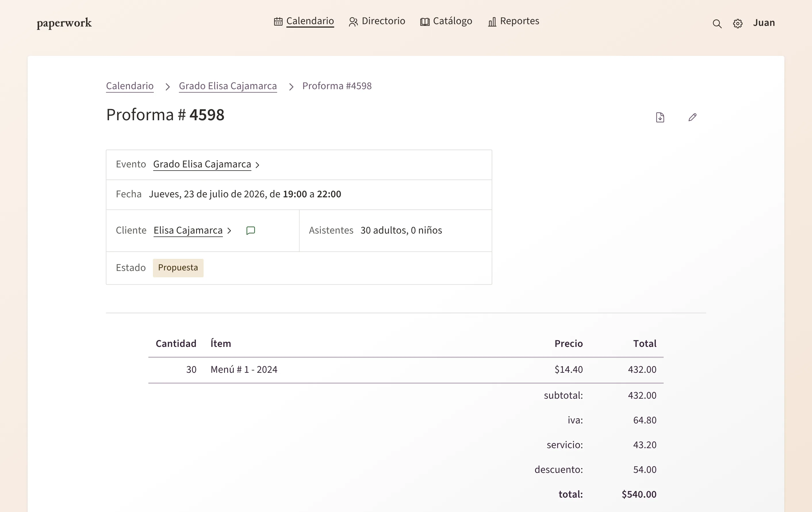Viewport: 812px width, 512px height.
Task: Click the calendar icon beside Calendario
Action: (278, 22)
